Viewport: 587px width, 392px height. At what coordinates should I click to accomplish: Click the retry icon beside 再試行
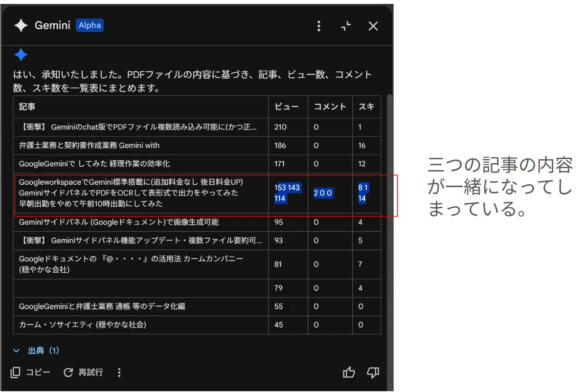click(x=68, y=372)
